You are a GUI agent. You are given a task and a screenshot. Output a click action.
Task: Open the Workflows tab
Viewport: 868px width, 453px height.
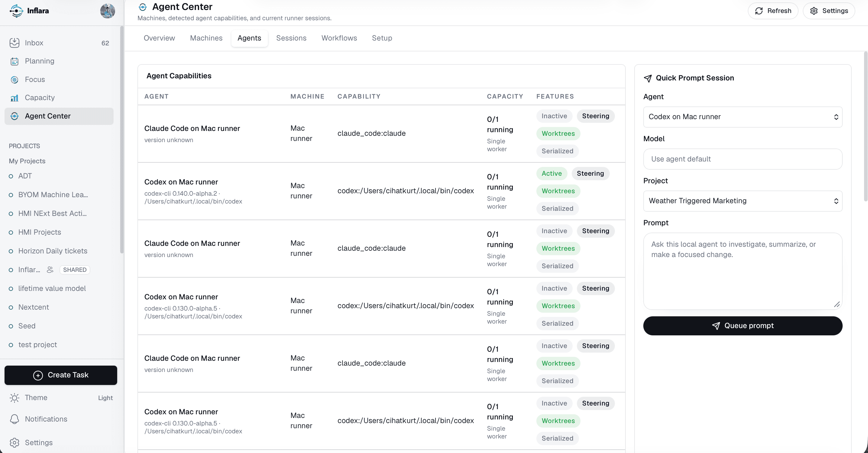(339, 38)
